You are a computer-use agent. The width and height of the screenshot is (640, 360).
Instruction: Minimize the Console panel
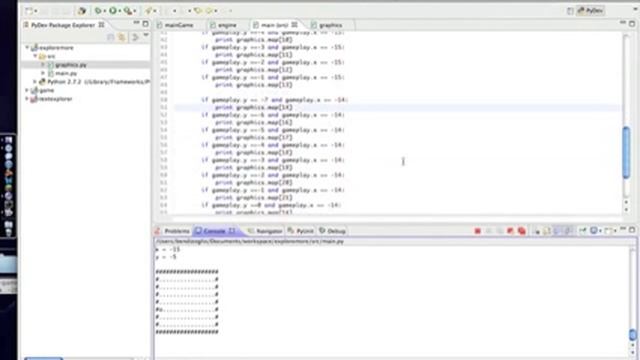click(x=623, y=230)
